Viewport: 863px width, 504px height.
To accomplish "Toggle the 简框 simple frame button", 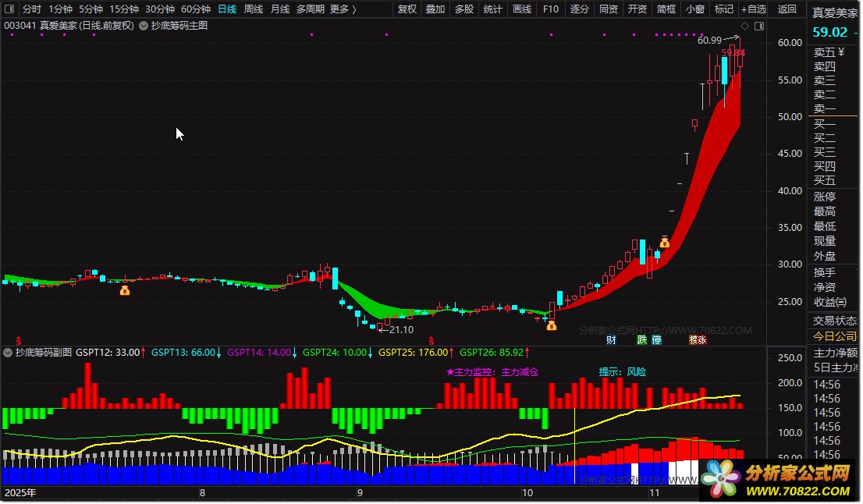I will [666, 9].
